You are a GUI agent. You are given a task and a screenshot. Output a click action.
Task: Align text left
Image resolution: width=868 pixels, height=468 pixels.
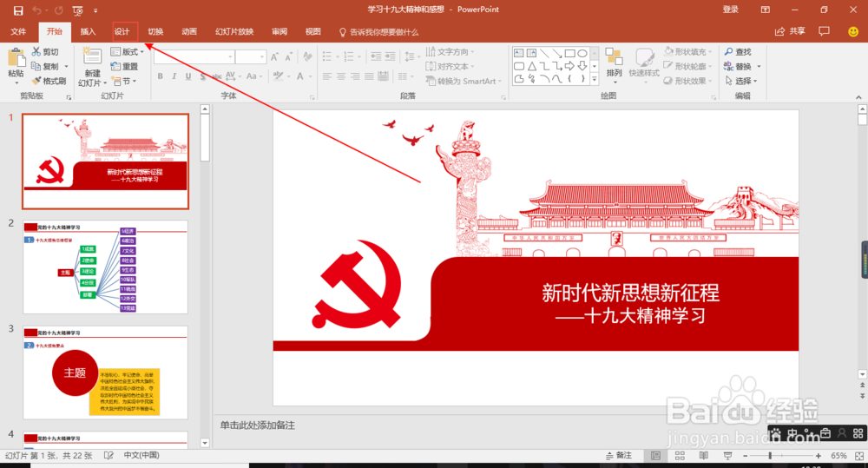(327, 76)
